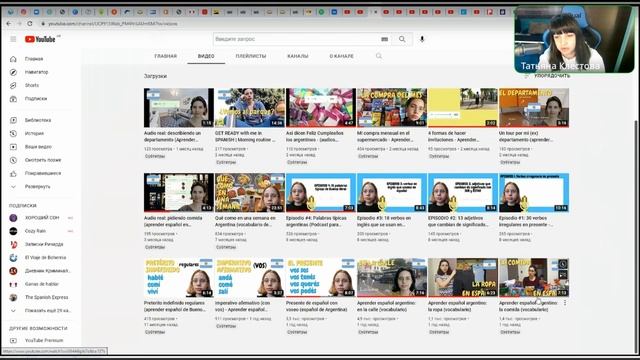Screen dimensions: 640x360
Task: Open 'Mi compra mensual en el supermercado' thumbnail
Action: 392,108
